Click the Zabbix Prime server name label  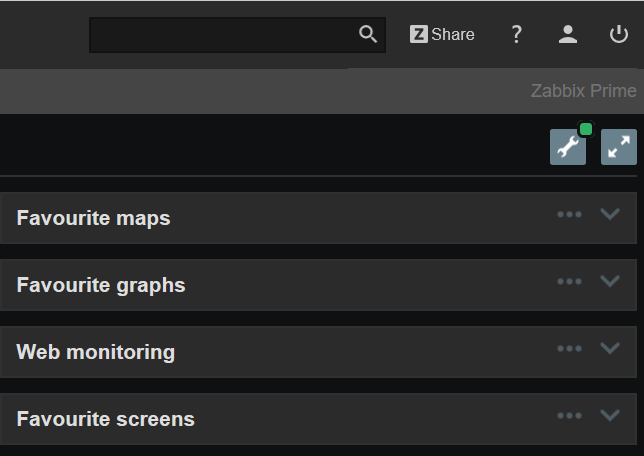[x=583, y=91]
